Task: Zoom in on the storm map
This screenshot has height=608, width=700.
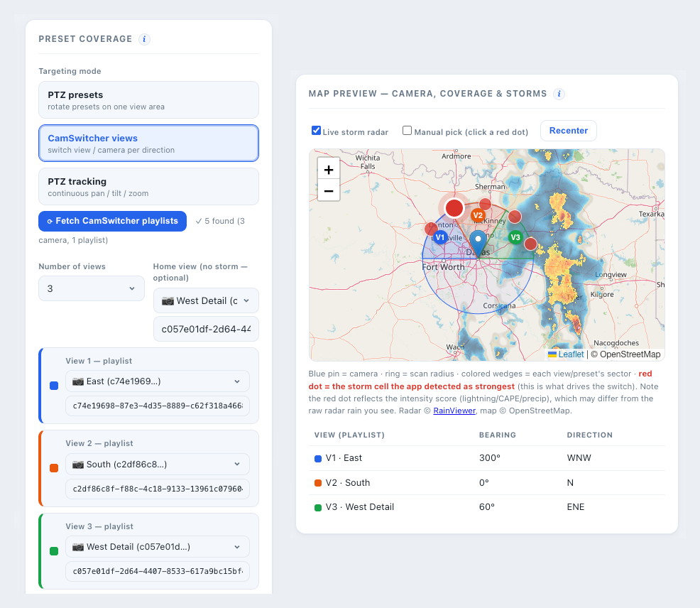Action: coord(329,169)
